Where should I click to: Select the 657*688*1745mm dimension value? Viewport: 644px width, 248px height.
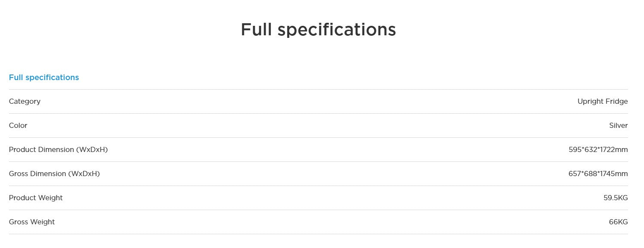[x=598, y=174]
